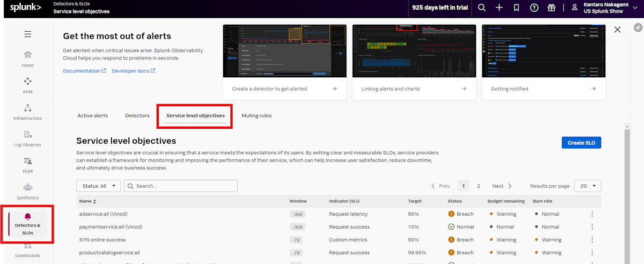The width and height of the screenshot is (644, 264).
Task: Click arrow on Create a detector card
Action: [x=334, y=89]
